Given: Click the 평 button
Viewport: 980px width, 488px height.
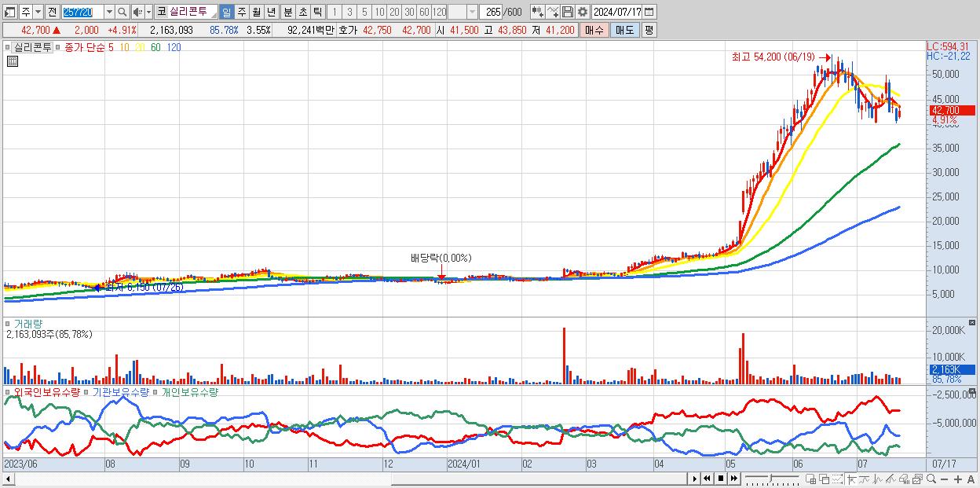Looking at the screenshot, I should [x=649, y=30].
